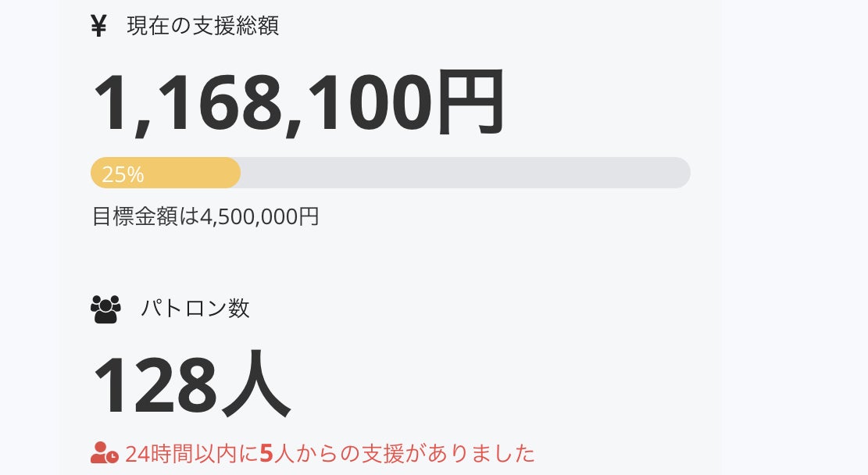Screen dimensions: 868x475
Task: Click the red 24時間以内に text
Action: pos(191,453)
